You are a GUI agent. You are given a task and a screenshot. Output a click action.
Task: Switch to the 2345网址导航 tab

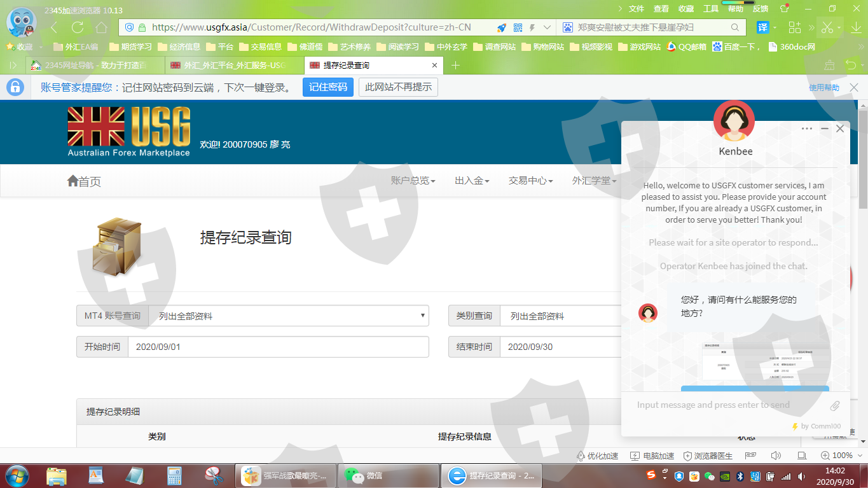point(94,66)
